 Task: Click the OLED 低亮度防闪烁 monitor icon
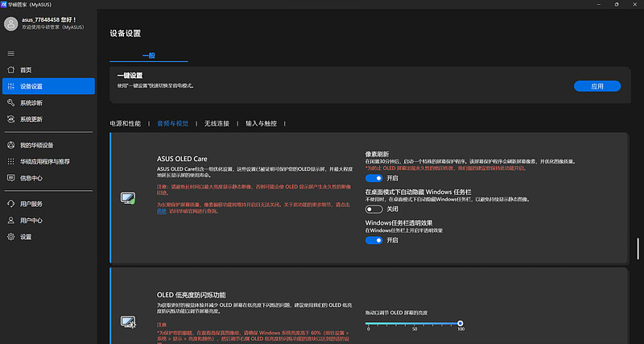click(128, 321)
